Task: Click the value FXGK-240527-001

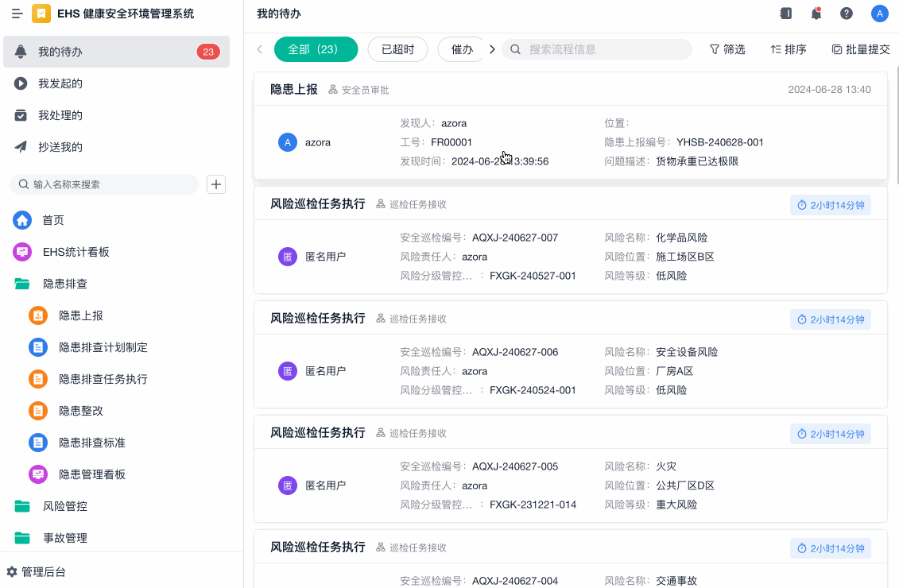Action: point(533,276)
